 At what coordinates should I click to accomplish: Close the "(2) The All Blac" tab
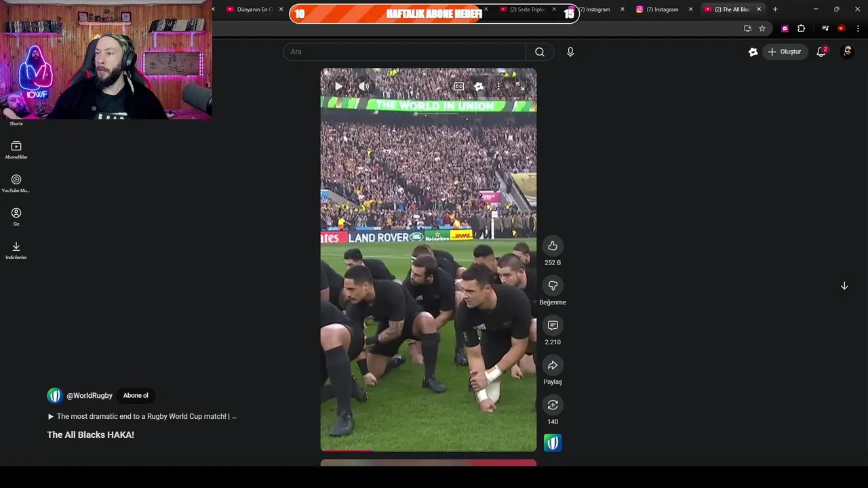click(x=759, y=9)
